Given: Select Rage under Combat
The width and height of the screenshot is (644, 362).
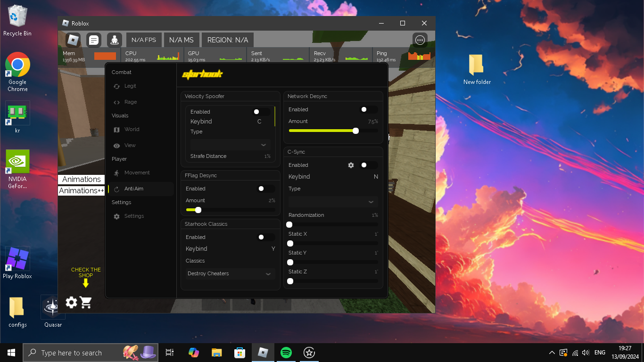Looking at the screenshot, I should (x=131, y=102).
